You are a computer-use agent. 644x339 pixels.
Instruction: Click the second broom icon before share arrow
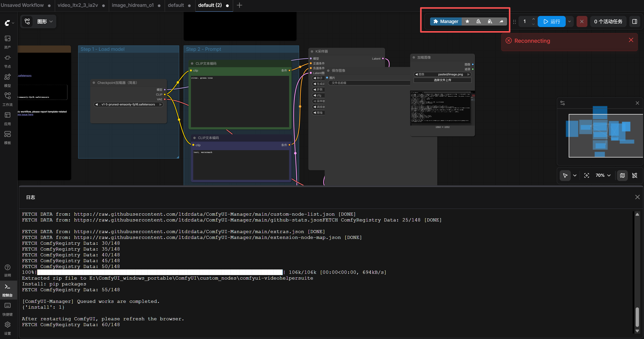click(x=490, y=21)
